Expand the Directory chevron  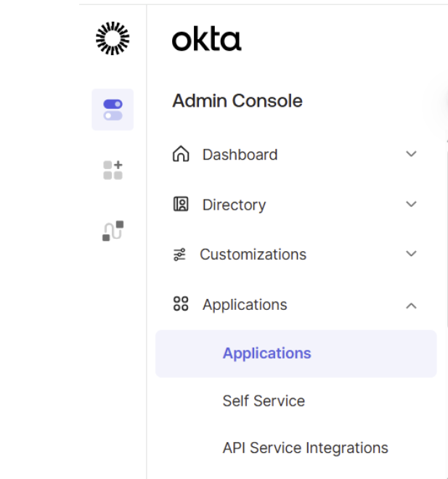point(411,204)
